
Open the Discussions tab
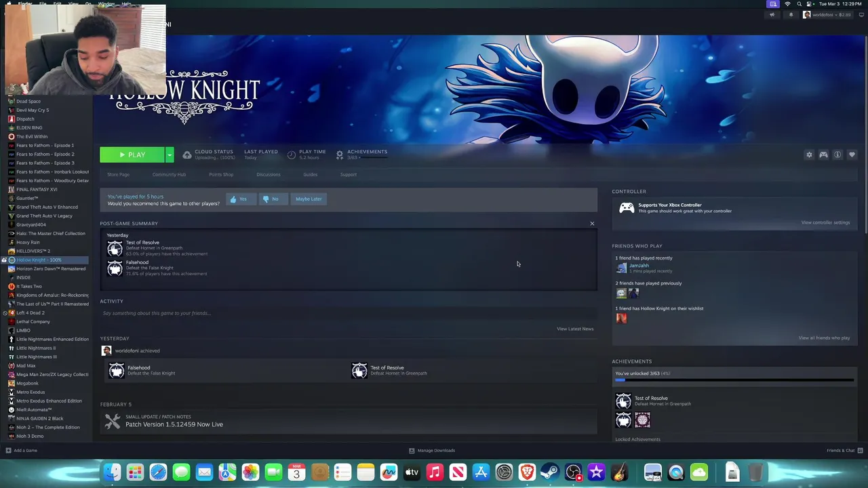268,175
